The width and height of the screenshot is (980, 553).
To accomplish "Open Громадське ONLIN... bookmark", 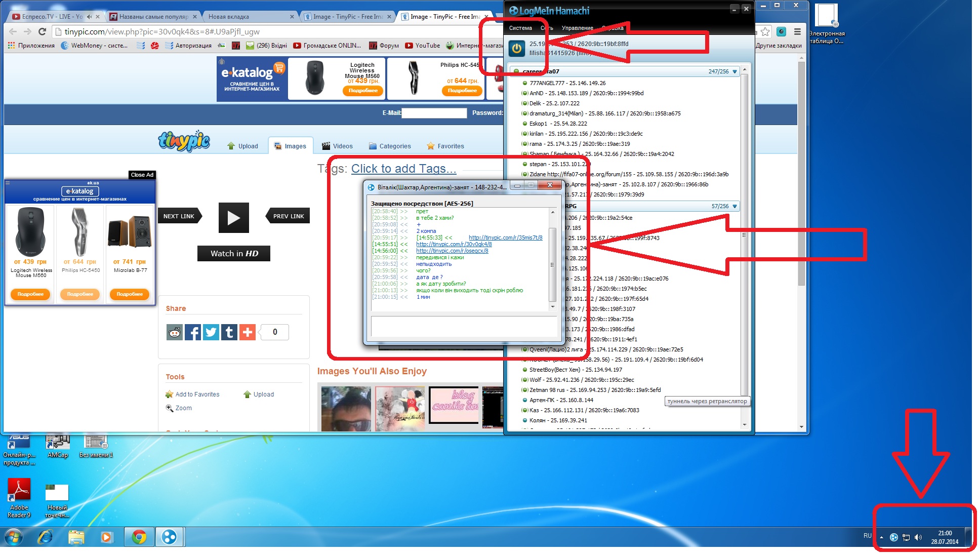I will 328,46.
